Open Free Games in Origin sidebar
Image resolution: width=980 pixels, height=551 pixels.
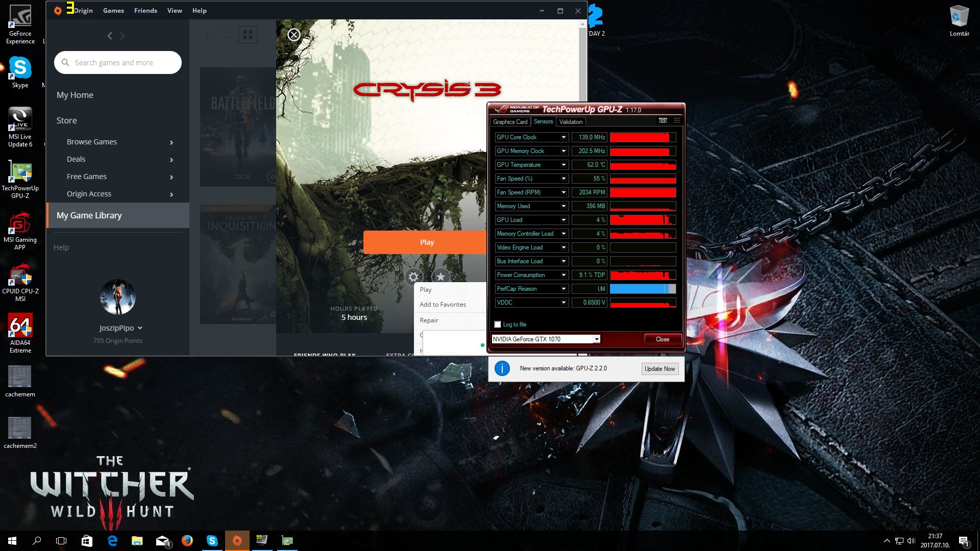pos(87,177)
